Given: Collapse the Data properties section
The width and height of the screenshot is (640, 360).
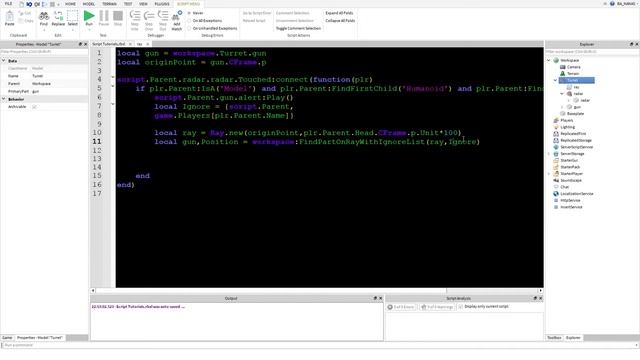Looking at the screenshot, I should pyautogui.click(x=4, y=60).
